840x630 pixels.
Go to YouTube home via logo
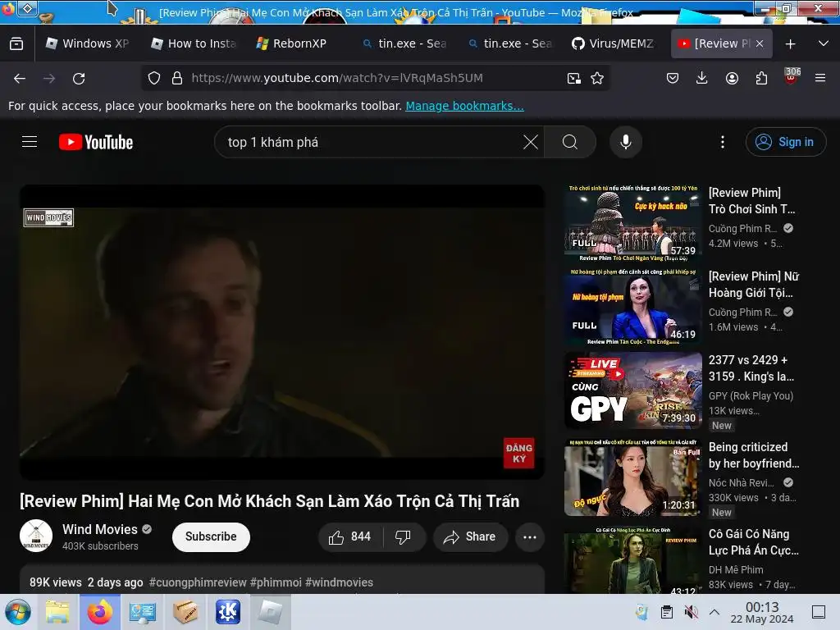coord(96,142)
